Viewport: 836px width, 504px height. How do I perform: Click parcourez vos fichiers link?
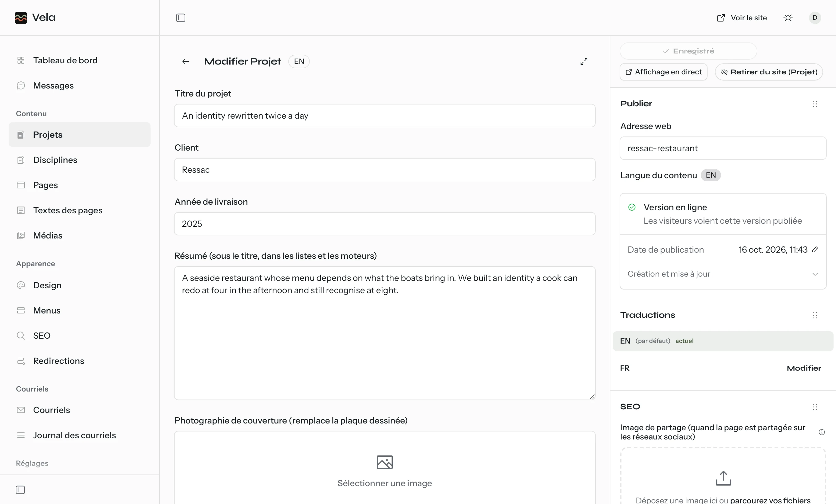[770, 500]
